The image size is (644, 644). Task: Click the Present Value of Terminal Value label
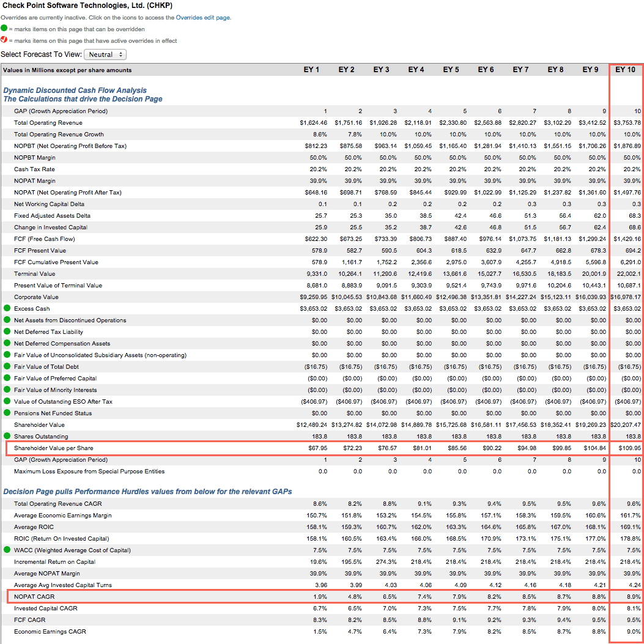click(58, 286)
